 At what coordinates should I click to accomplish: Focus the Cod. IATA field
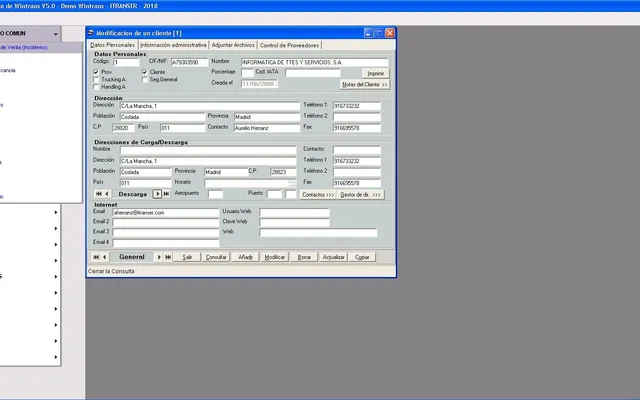coord(313,73)
